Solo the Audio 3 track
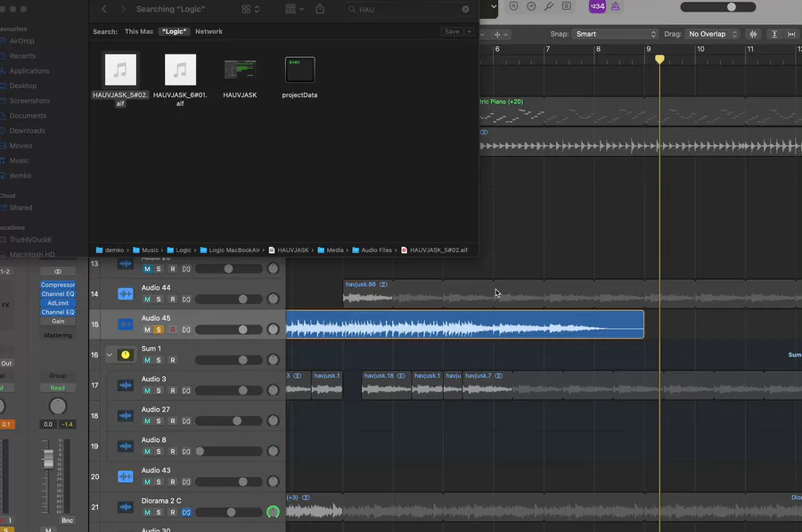This screenshot has height=532, width=802. 159,391
